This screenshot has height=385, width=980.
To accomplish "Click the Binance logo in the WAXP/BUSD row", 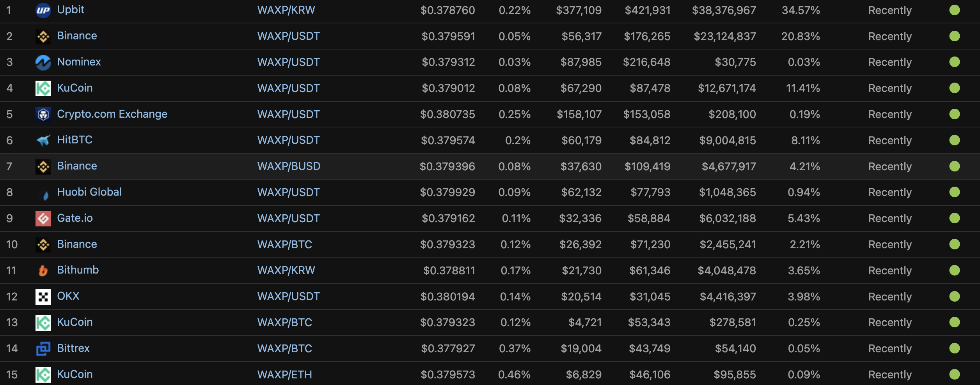I will [x=43, y=166].
